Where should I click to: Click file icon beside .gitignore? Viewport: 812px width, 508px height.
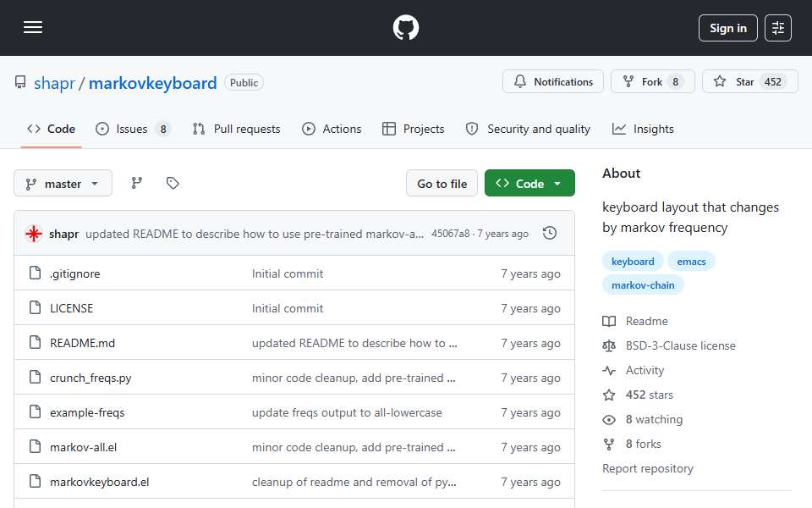coord(36,273)
